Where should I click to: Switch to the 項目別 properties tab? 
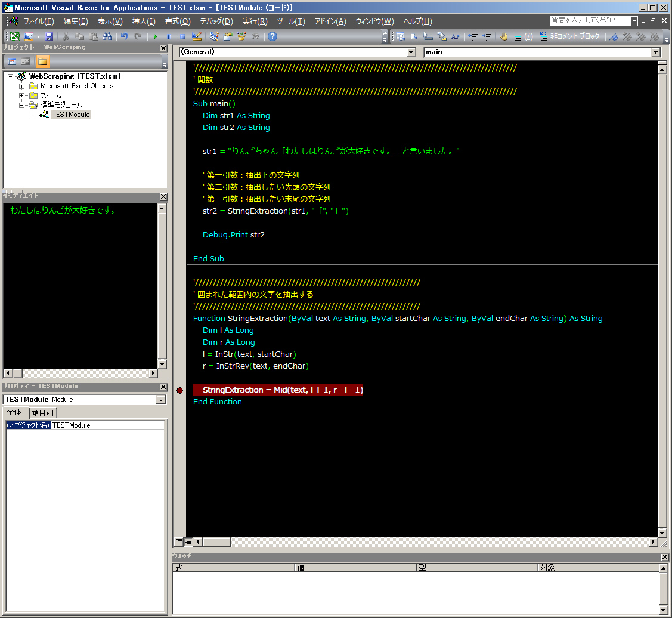click(x=42, y=412)
